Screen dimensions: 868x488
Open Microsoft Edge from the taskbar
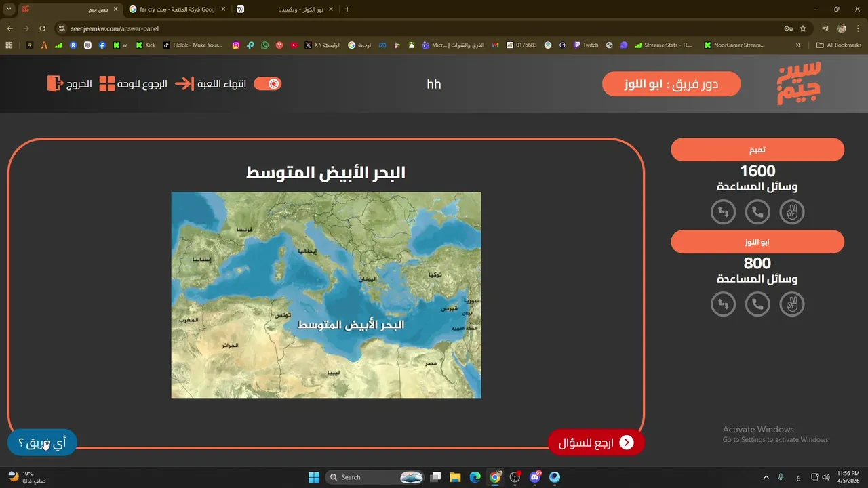(x=475, y=477)
